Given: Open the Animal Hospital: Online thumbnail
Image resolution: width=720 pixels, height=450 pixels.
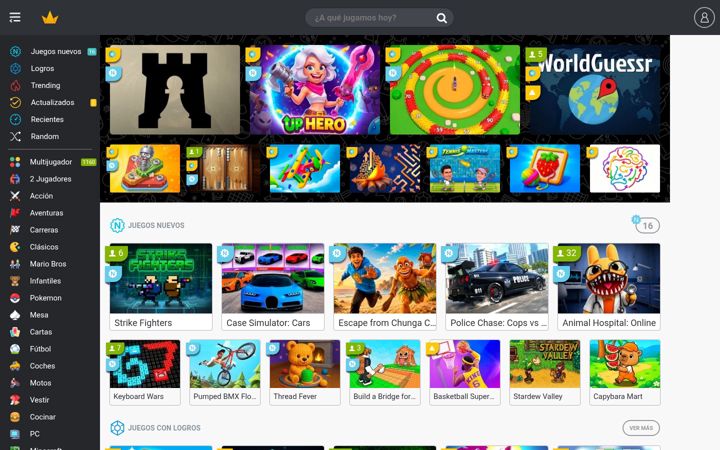Looking at the screenshot, I should click(609, 278).
